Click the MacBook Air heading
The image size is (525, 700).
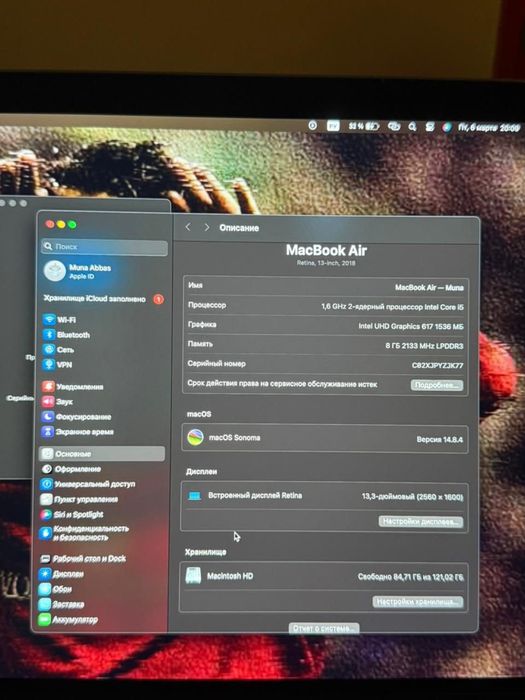click(x=326, y=250)
